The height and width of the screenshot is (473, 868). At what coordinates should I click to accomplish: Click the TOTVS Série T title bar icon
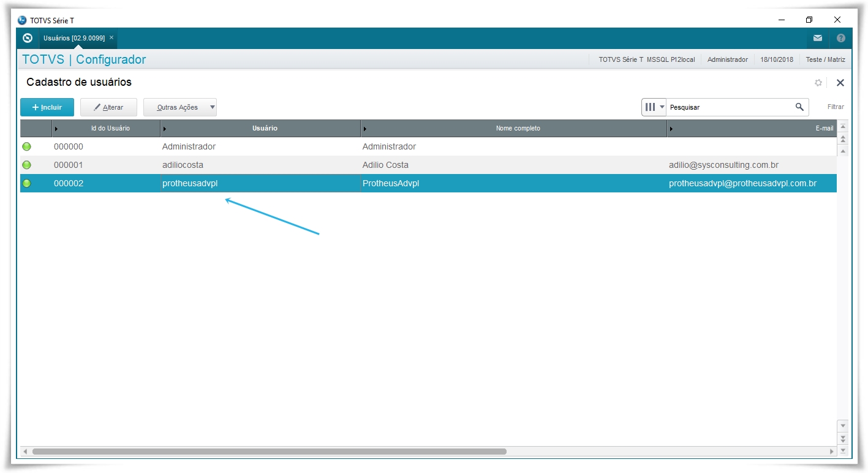(x=23, y=20)
